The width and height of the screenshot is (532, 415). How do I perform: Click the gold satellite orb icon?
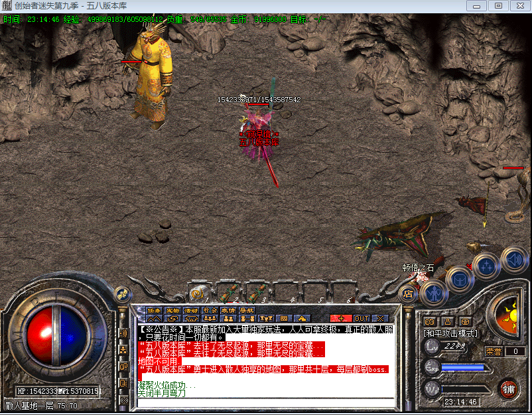click(x=123, y=294)
